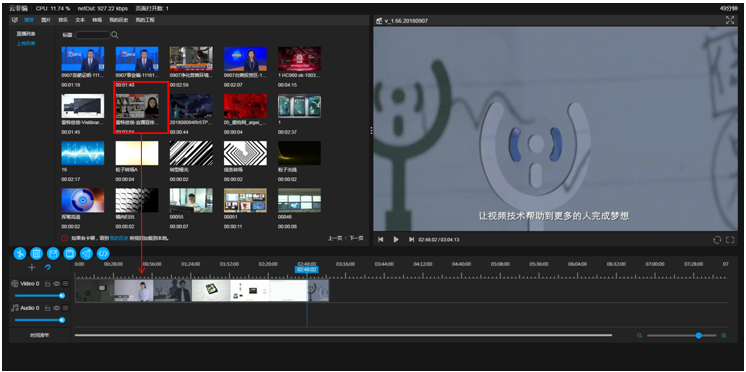Select 直播列表 in the left sidebar
This screenshot has width=746, height=372.
pos(26,34)
